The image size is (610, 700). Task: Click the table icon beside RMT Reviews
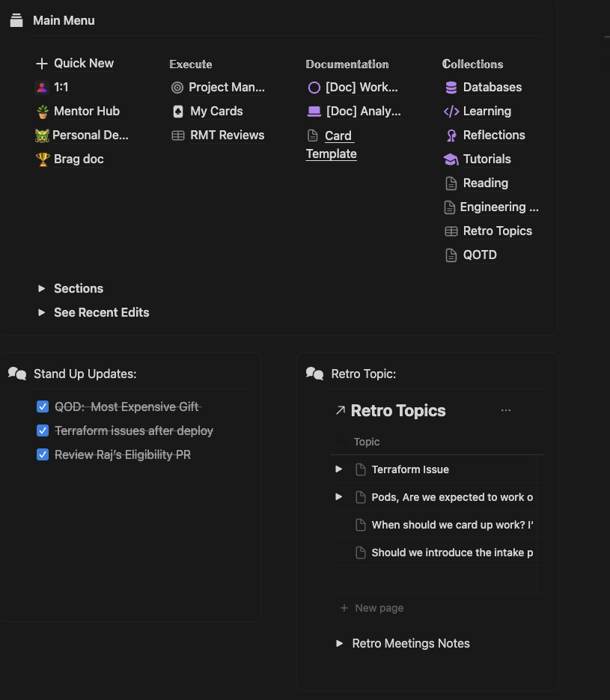(x=178, y=136)
